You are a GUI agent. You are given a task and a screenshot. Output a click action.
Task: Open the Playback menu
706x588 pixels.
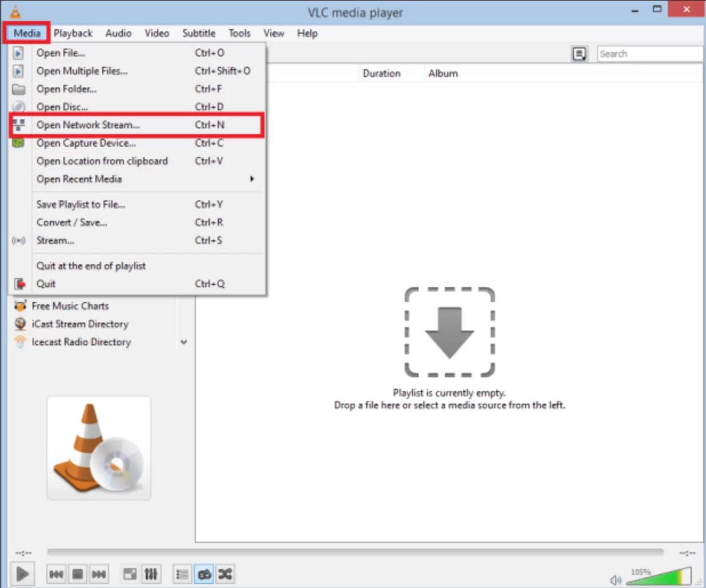tap(73, 33)
